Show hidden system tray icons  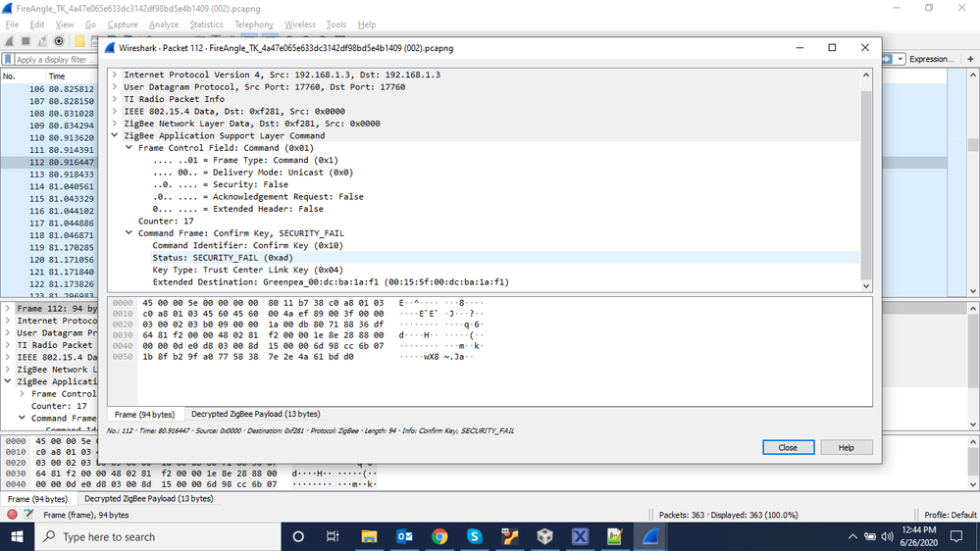(852, 536)
